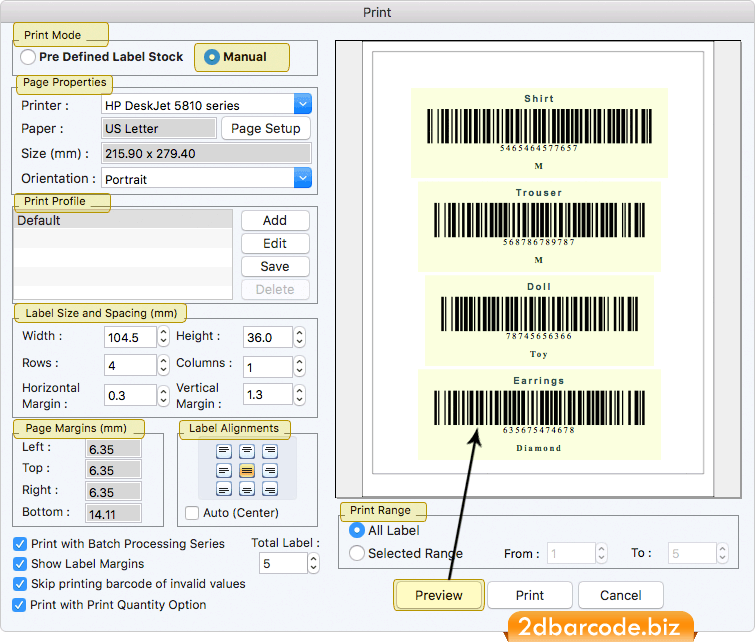Click the Vertical Margin value field
Viewport: 755px width, 642px height.
coord(268,394)
